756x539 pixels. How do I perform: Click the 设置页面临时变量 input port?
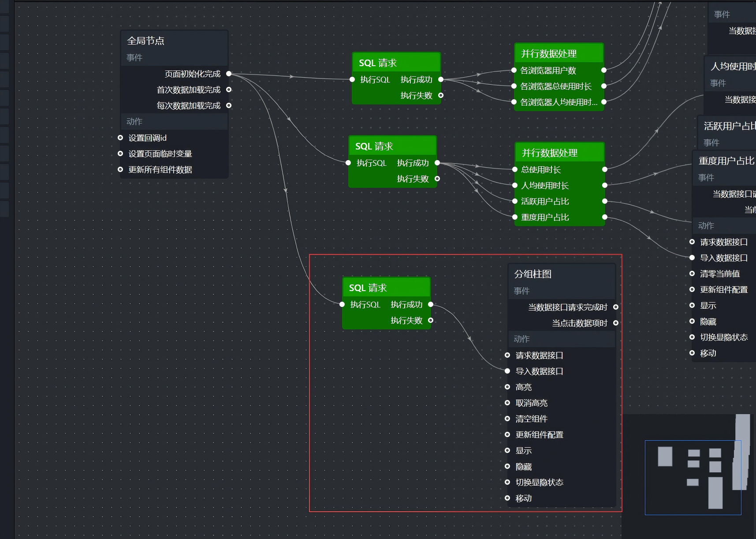click(120, 153)
